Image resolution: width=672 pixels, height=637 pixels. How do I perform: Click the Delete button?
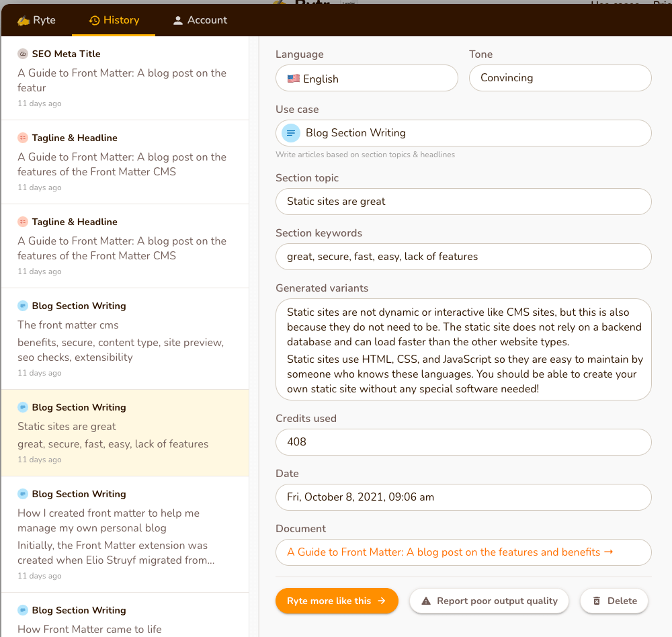tap(614, 601)
